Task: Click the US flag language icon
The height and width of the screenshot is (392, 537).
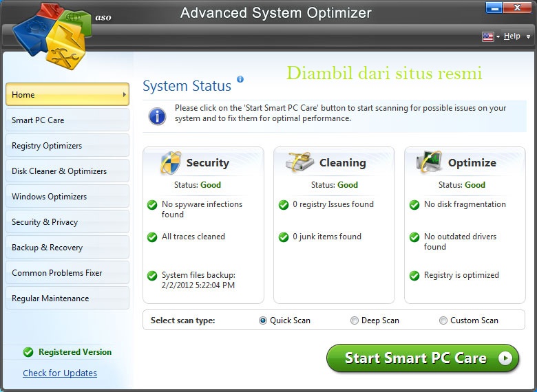Action: point(487,36)
